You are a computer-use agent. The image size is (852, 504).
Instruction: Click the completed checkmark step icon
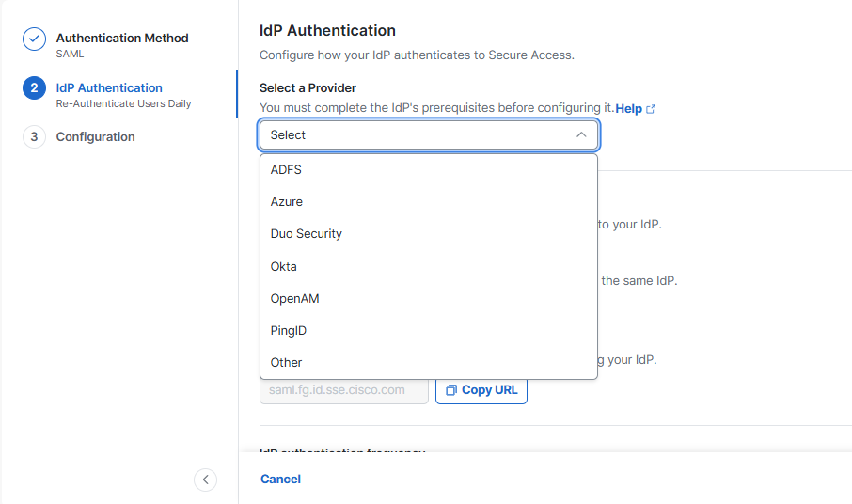[x=34, y=39]
